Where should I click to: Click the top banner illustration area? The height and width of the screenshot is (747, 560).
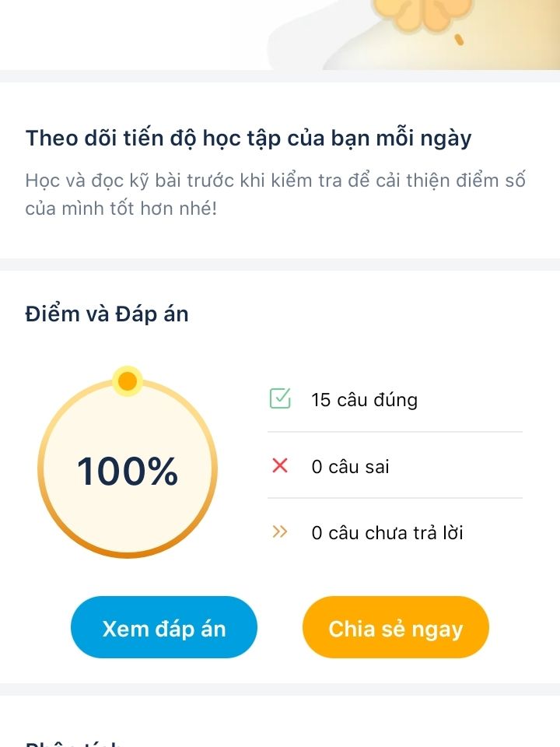point(280,35)
